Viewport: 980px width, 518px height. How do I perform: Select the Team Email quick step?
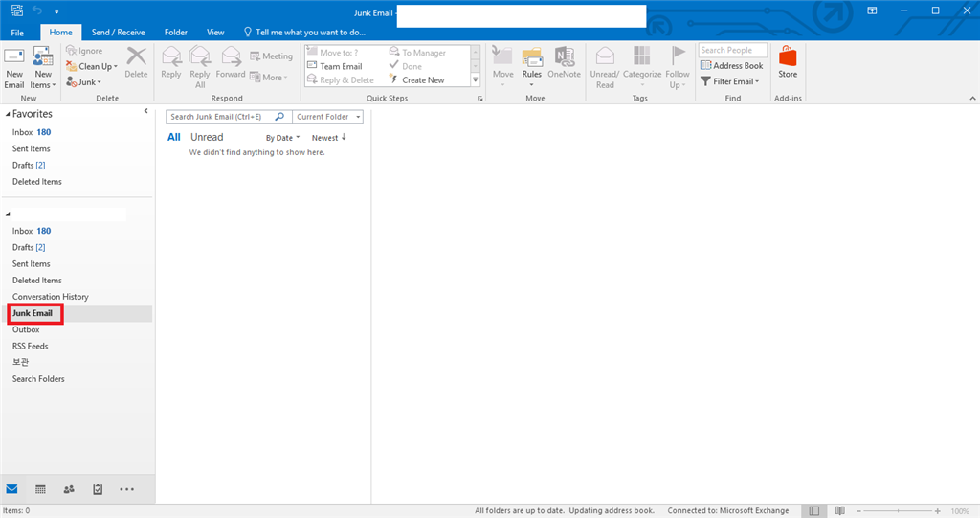click(335, 66)
